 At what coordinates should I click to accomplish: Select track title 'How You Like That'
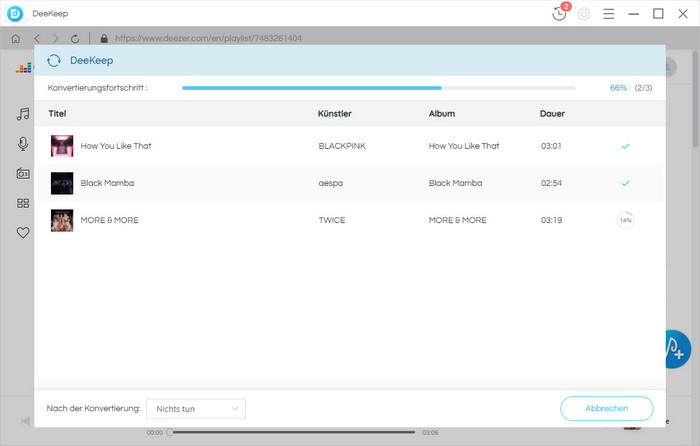[x=116, y=146]
